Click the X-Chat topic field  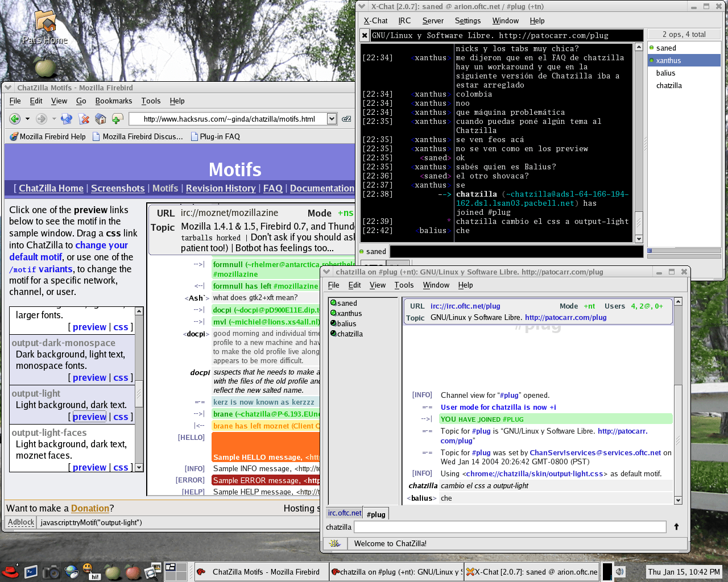pos(507,35)
